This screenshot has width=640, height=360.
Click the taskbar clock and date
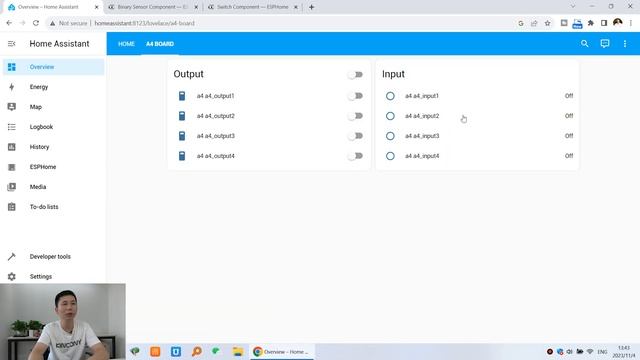(624, 352)
